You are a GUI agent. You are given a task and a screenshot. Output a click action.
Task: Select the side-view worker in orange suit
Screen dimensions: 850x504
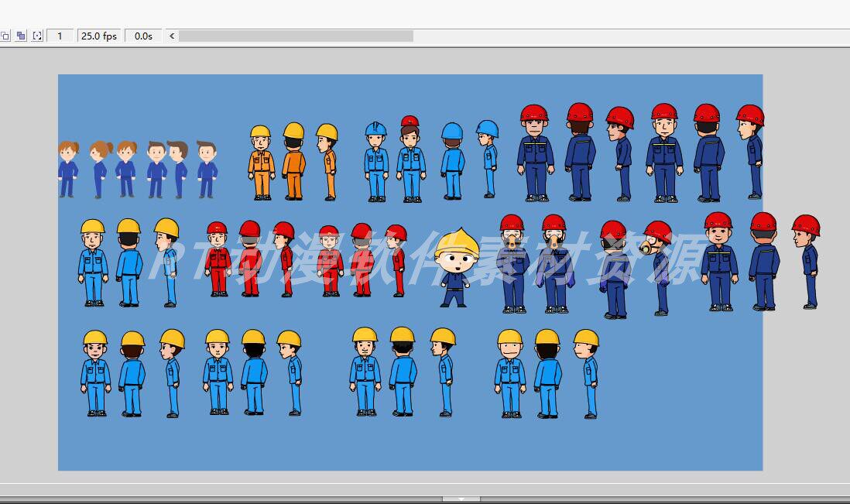327,162
